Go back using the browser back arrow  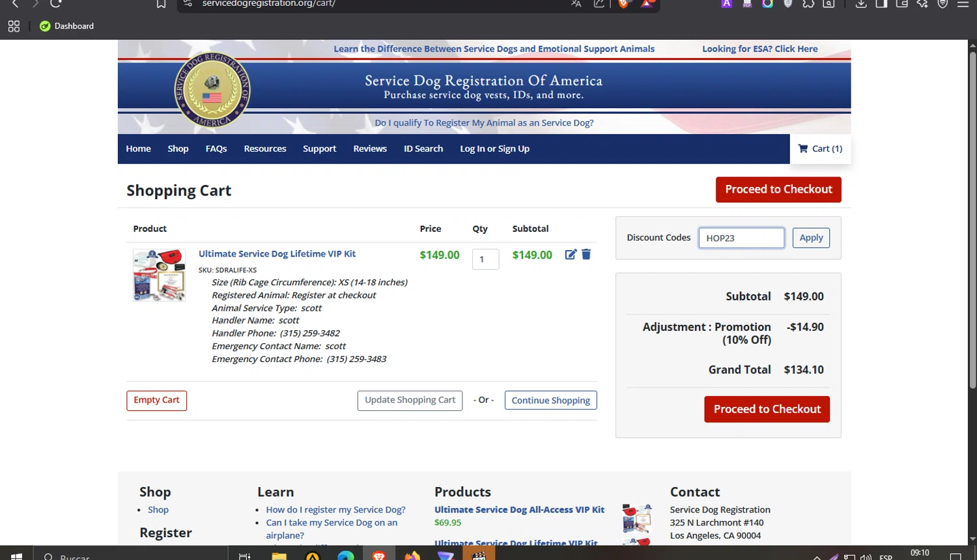(x=15, y=4)
